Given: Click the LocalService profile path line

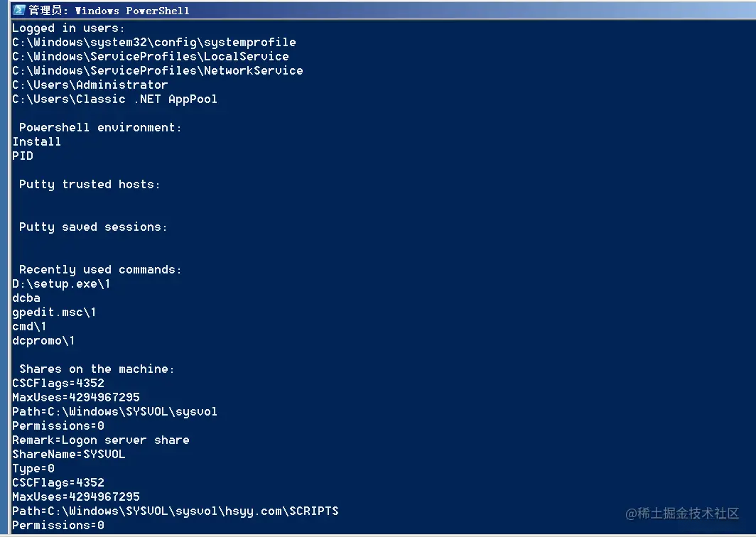Looking at the screenshot, I should pyautogui.click(x=150, y=57).
